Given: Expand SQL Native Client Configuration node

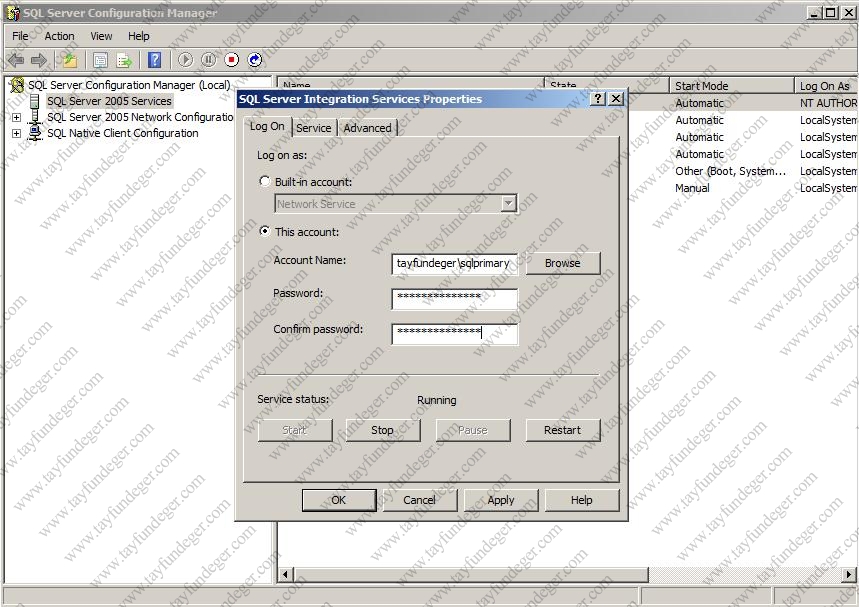Looking at the screenshot, I should point(16,133).
